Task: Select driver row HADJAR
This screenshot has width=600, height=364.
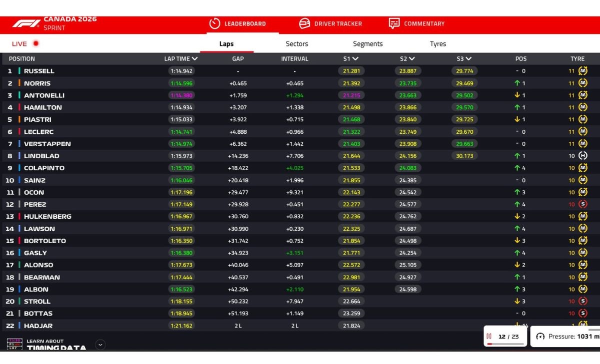Action: tap(300, 326)
